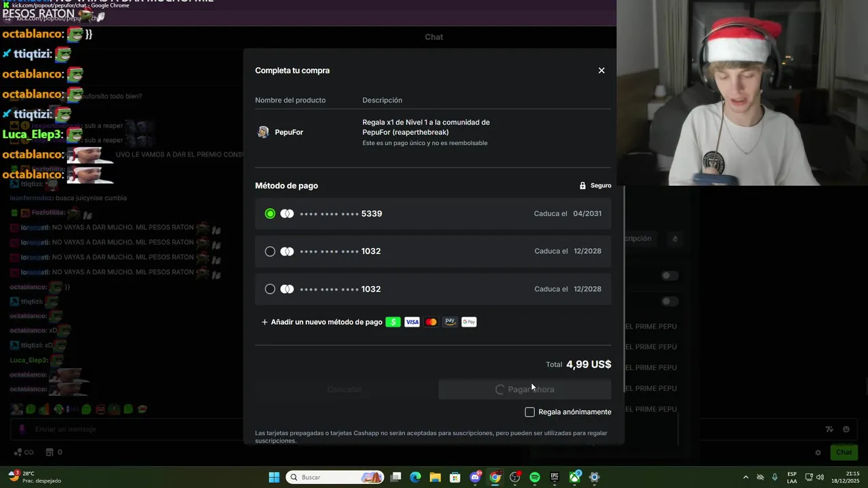
Task: Click the taskbar Buscar search box
Action: coord(335,477)
